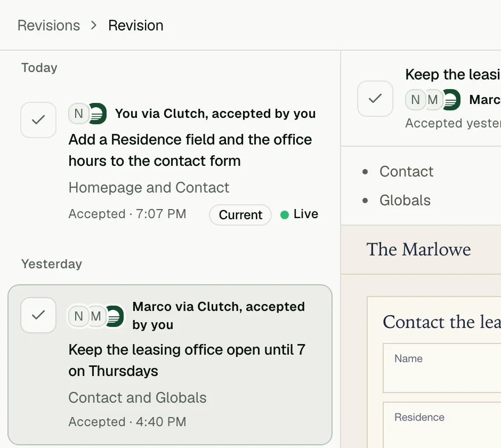Toggle checkmark for Add a Residence field revision
Screen dimensions: 501x448
click(38, 120)
